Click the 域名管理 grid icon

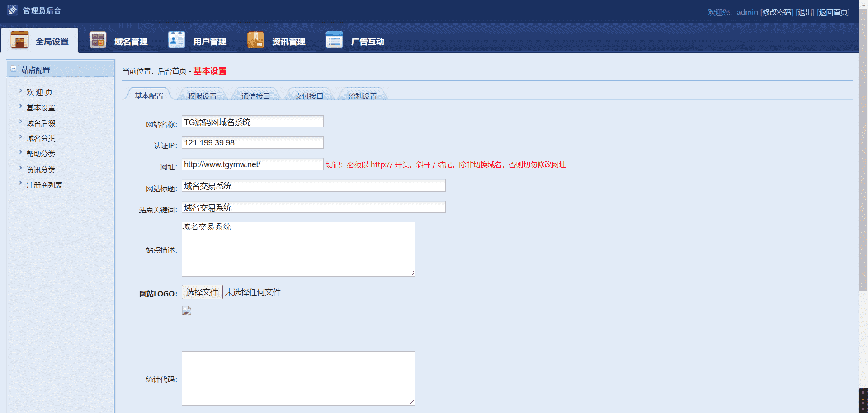point(98,40)
